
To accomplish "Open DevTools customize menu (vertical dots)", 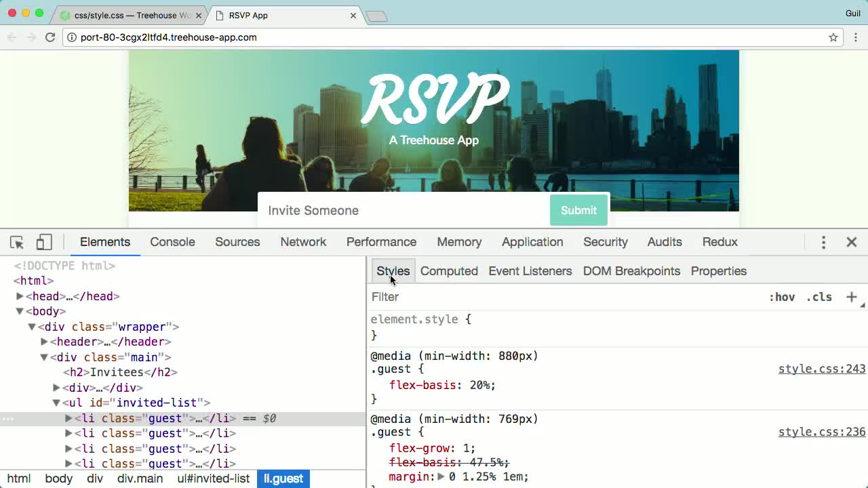I will tap(823, 242).
